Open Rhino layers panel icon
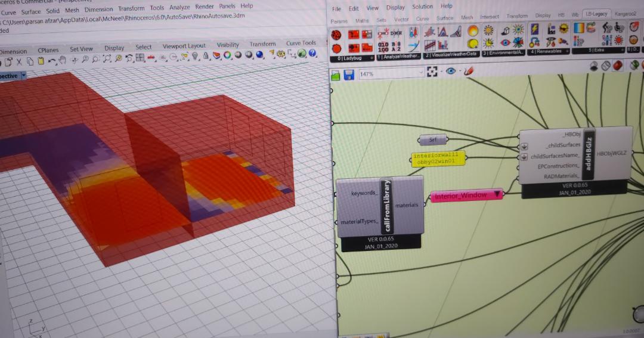 [x=217, y=55]
